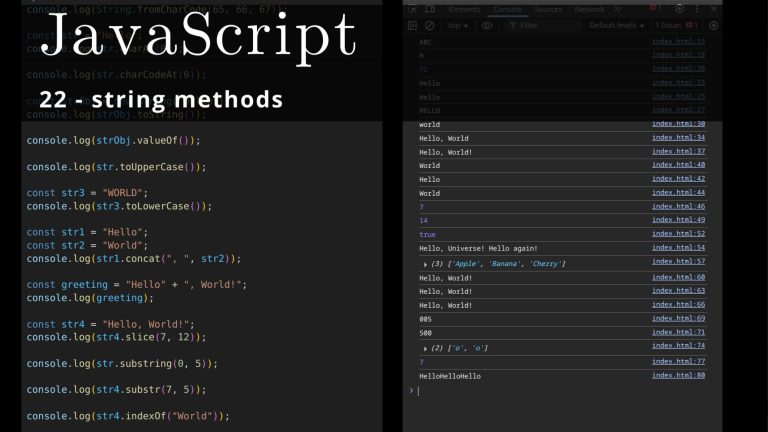The width and height of the screenshot is (768, 432).
Task: Open the DevTools three-dot customize menu
Action: (697, 9)
